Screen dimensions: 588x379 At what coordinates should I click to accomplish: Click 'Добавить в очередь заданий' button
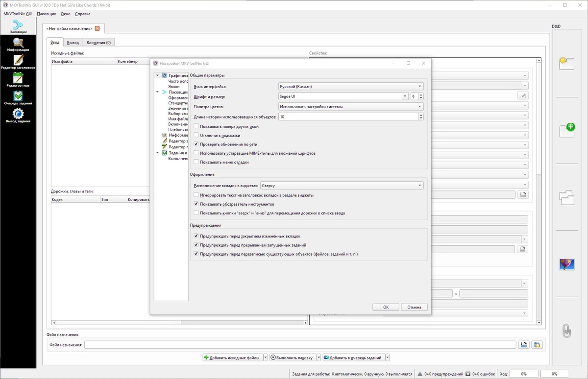[353, 358]
